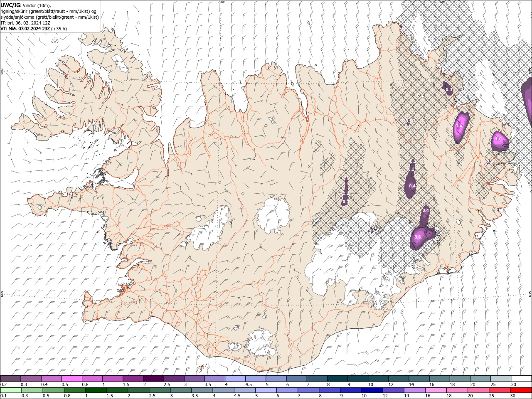Viewport: 532px width, 399px height.
Task: Pick lower legend swatch between 7 and 8
Action: (308, 390)
